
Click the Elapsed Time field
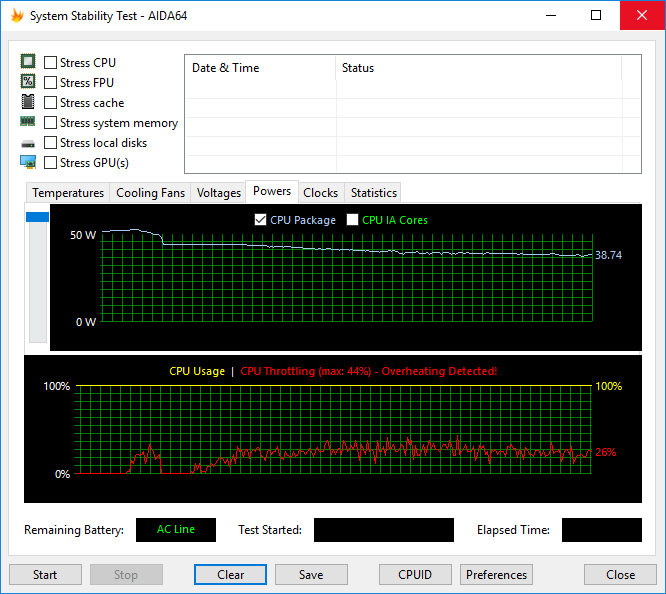[601, 529]
